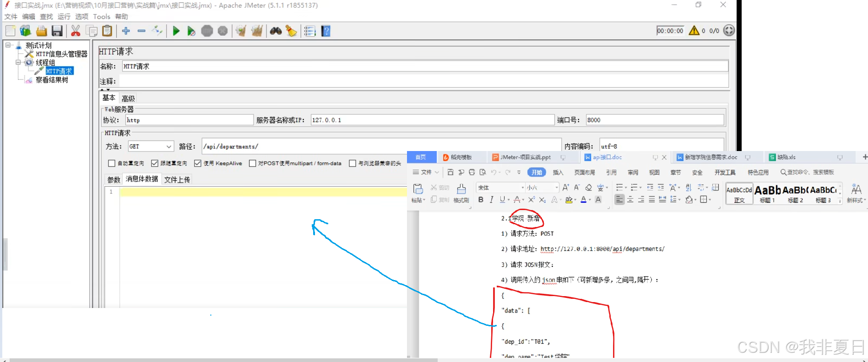Open Search with the binoculars icon
This screenshot has height=362, width=868.
point(276,31)
